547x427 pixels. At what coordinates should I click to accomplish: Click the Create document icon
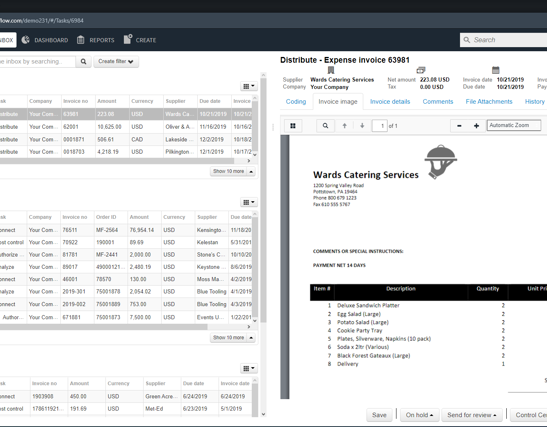[x=128, y=39]
